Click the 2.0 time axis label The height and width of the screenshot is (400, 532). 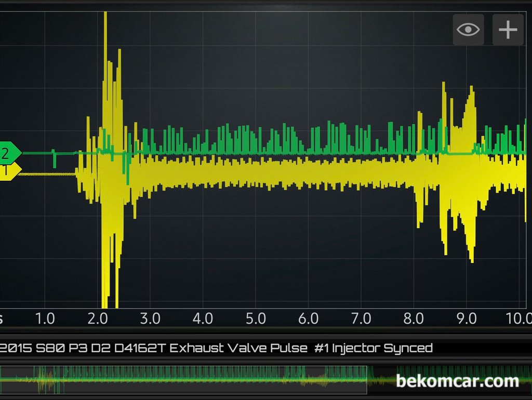[98, 318]
